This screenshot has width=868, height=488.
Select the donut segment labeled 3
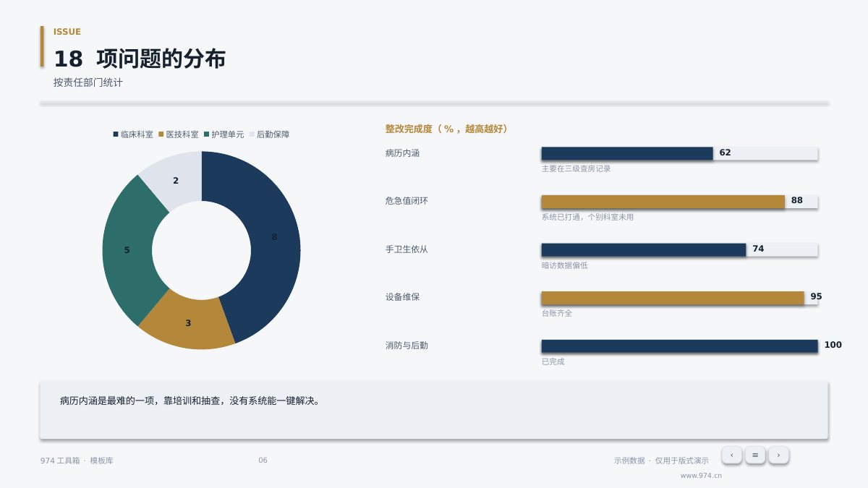[x=188, y=323]
